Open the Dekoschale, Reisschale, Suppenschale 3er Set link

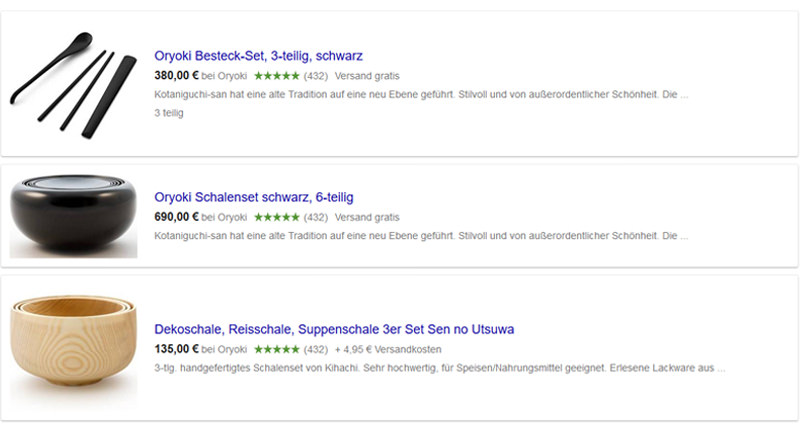coord(334,329)
